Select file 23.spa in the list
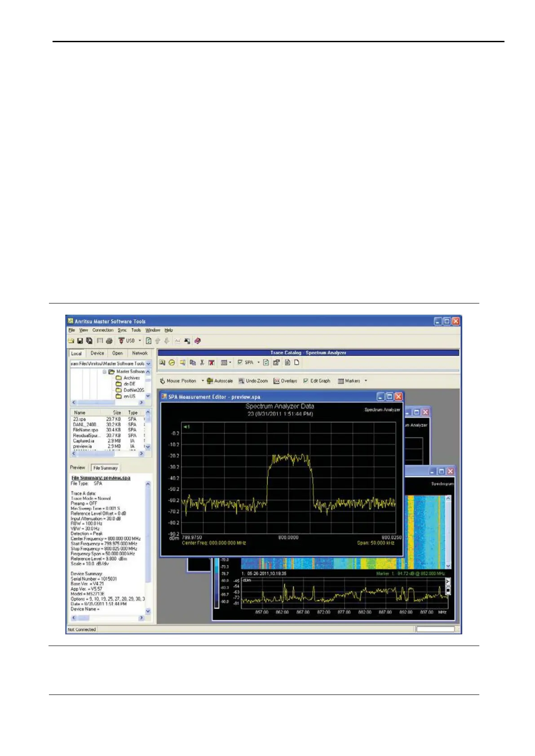The image size is (535, 756). coord(79,419)
